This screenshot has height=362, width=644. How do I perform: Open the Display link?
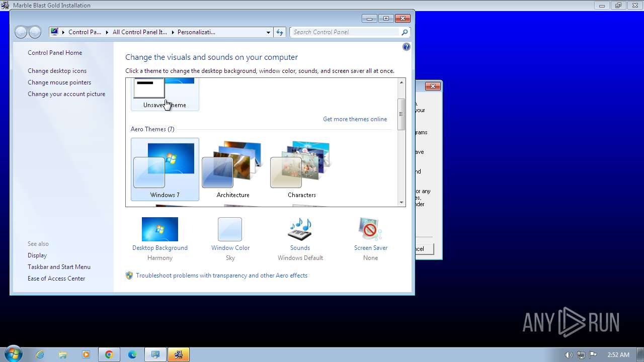tap(37, 255)
